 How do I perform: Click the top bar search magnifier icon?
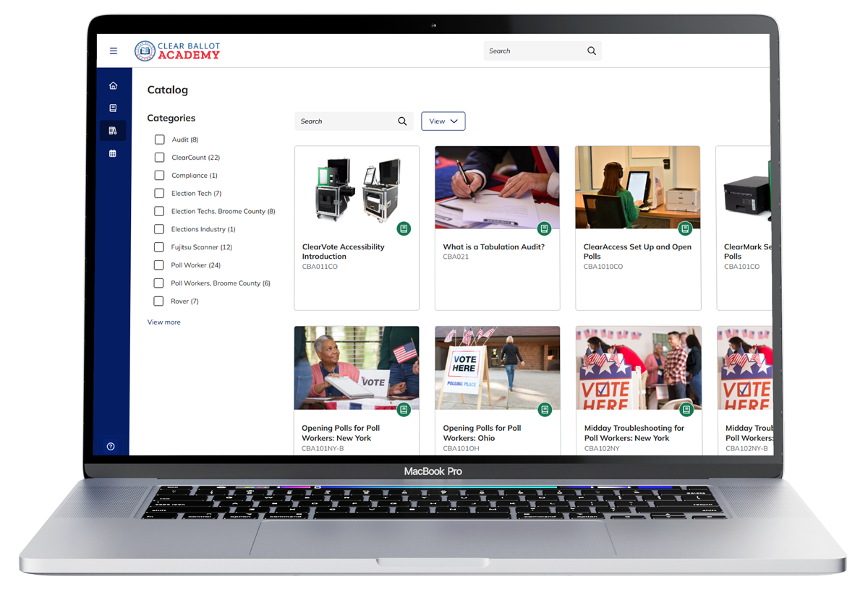tap(592, 51)
